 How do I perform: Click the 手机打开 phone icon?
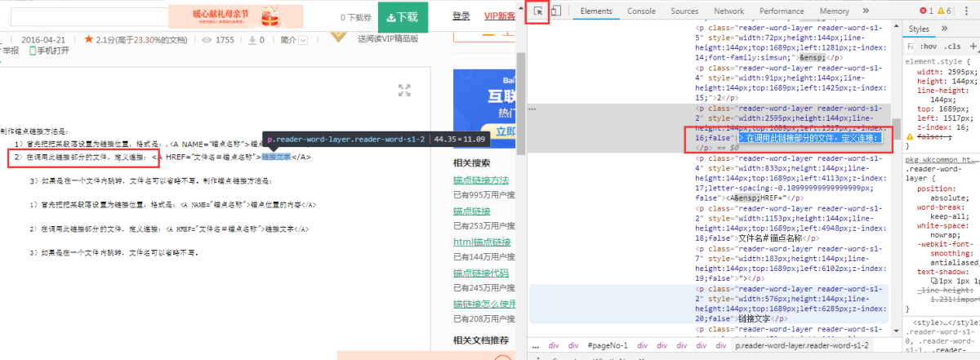coord(33,51)
